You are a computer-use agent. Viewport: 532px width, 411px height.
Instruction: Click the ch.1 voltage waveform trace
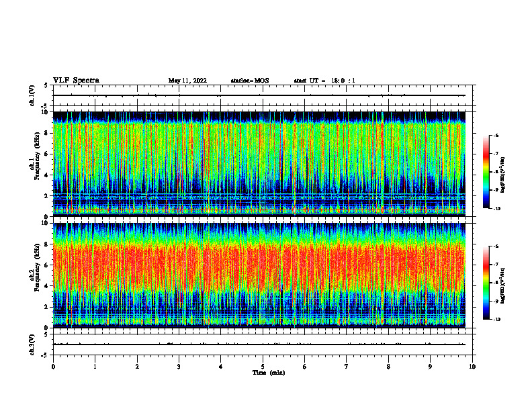(x=259, y=95)
